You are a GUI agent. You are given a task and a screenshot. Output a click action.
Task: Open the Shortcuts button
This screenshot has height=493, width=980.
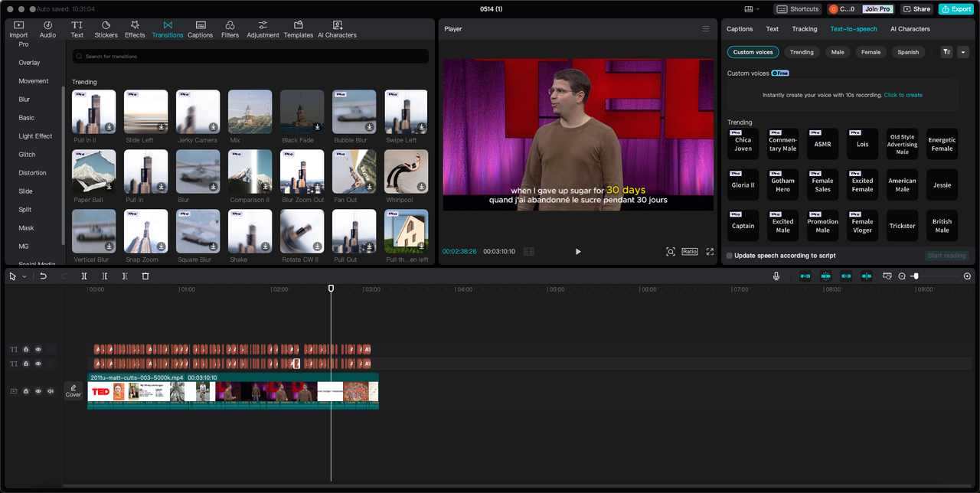pos(797,9)
